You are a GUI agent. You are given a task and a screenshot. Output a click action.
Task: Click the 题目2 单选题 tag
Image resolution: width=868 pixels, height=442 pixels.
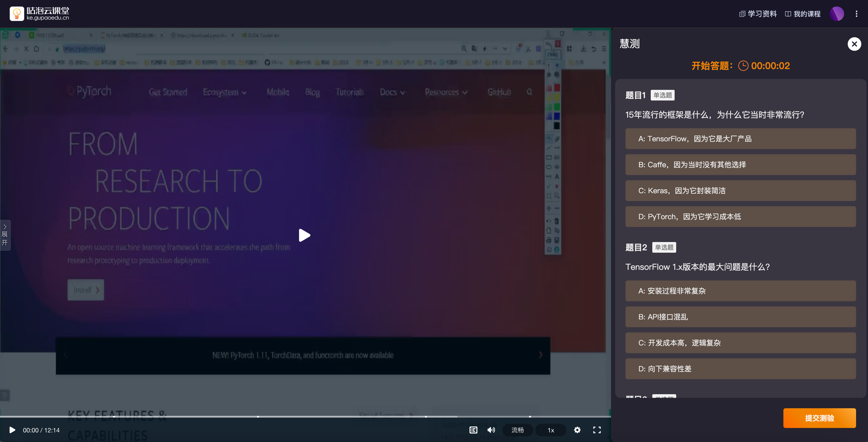[x=664, y=247]
